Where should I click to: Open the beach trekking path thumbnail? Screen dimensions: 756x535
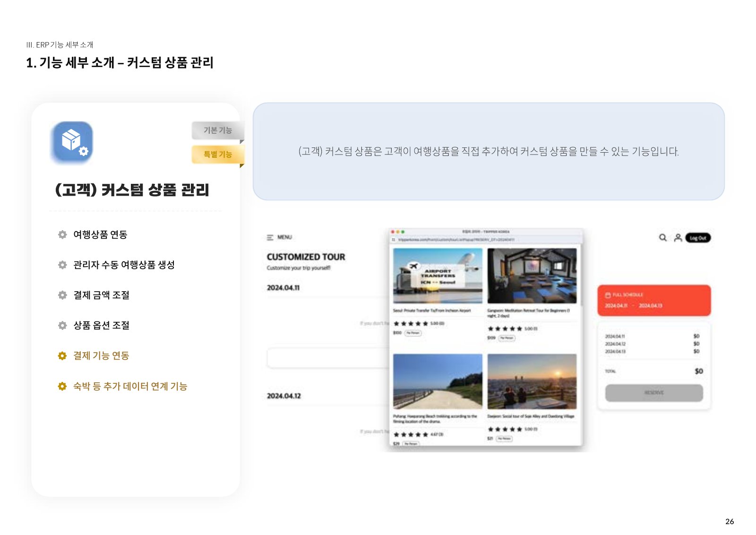coord(438,381)
